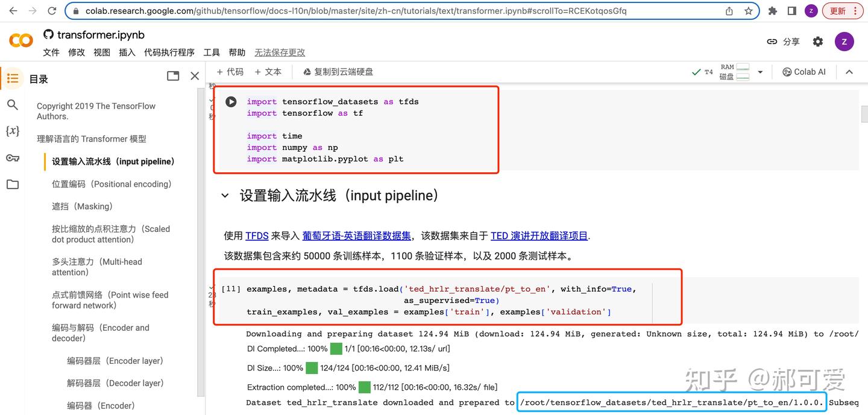Collapse the 设置输入流水线 section arrow
This screenshot has height=415, width=868.
tap(224, 195)
